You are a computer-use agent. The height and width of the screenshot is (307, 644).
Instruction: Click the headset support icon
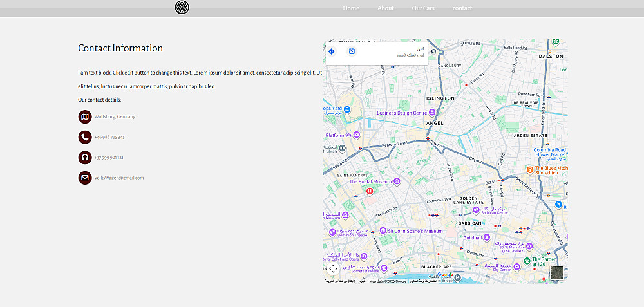pos(85,158)
